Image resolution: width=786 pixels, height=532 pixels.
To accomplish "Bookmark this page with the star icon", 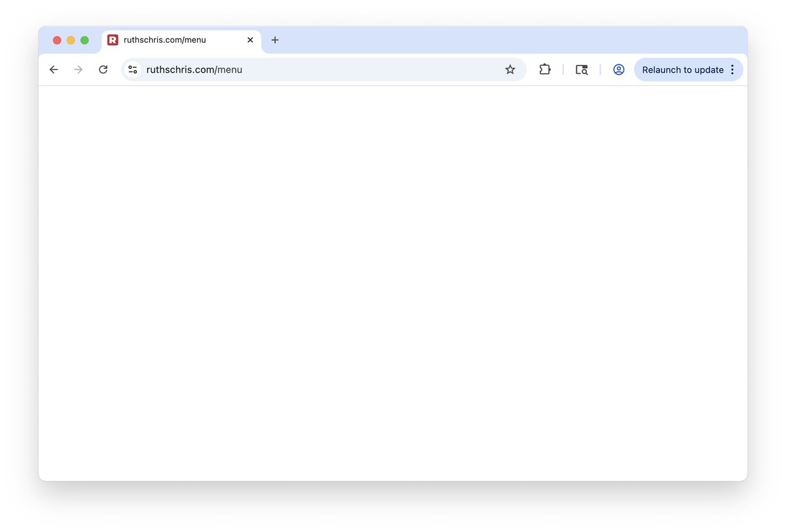I will pyautogui.click(x=510, y=69).
